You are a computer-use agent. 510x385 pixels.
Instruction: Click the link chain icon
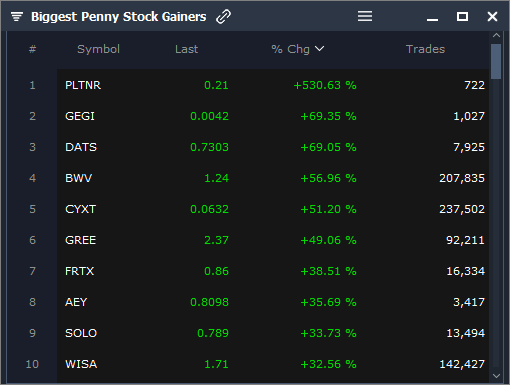click(x=223, y=17)
